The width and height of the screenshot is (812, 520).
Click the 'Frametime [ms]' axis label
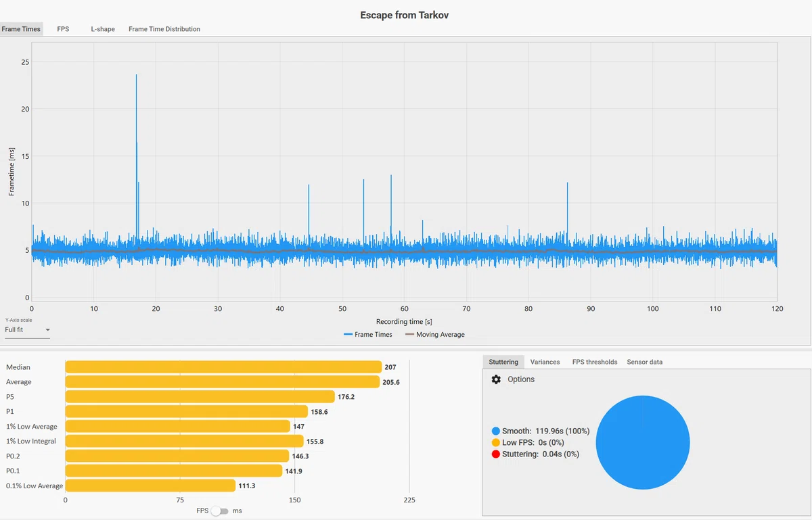coord(12,172)
